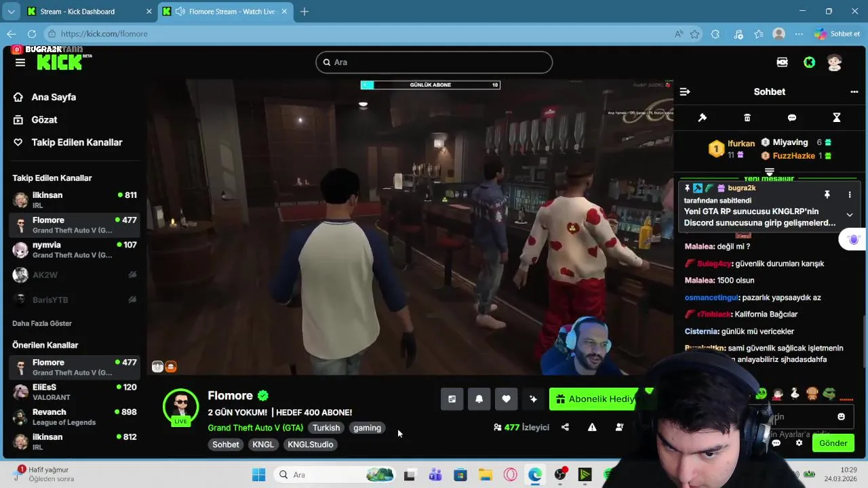Screen dimensions: 868x488
Task: Open File Explorer from taskbar
Action: click(x=485, y=475)
